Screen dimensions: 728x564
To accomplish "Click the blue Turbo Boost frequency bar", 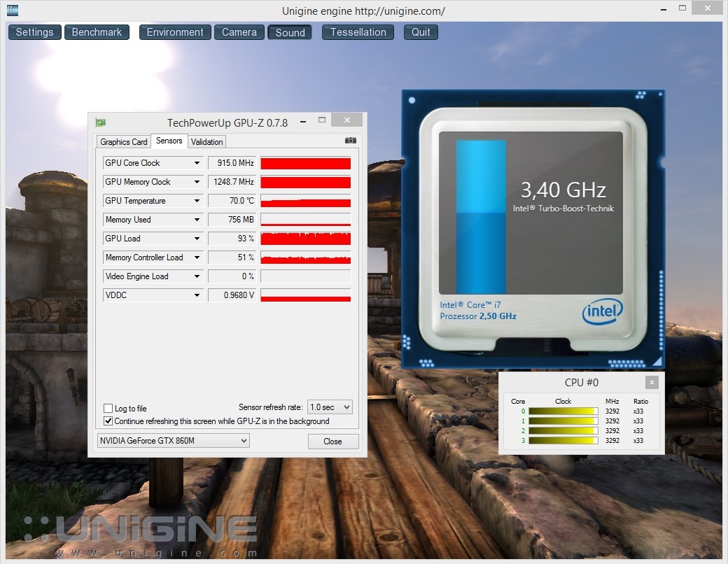I will click(481, 217).
